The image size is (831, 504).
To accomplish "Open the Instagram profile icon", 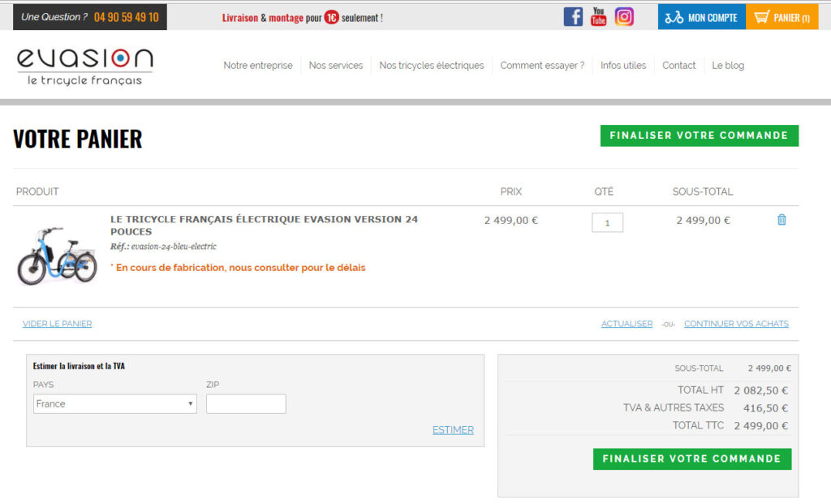I will [x=624, y=16].
